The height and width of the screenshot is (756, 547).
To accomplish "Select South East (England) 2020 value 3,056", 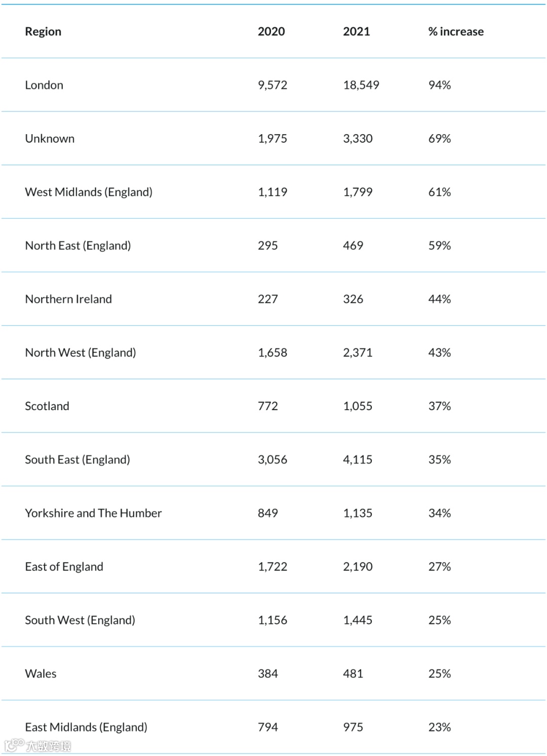I will [x=272, y=460].
